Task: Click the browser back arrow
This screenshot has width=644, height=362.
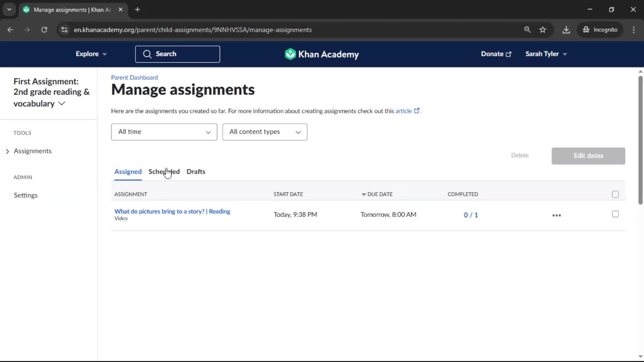Action: coord(10,30)
